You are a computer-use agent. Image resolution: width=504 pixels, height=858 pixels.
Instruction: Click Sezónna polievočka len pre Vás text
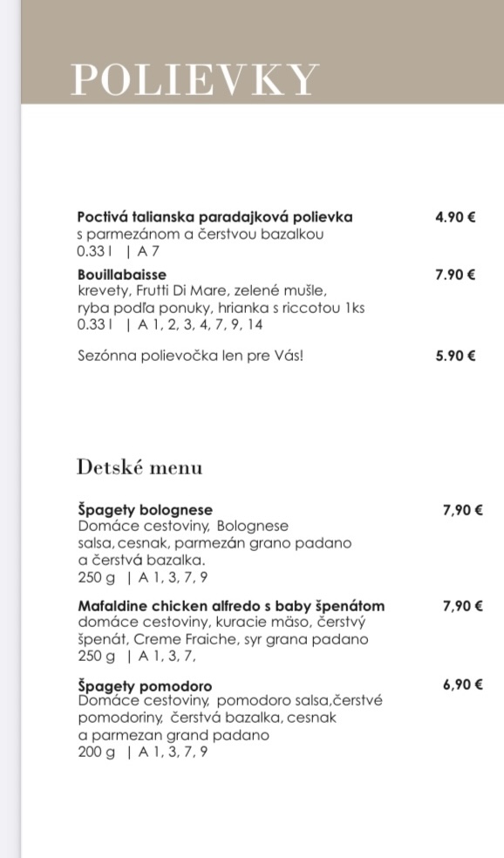[190, 356]
